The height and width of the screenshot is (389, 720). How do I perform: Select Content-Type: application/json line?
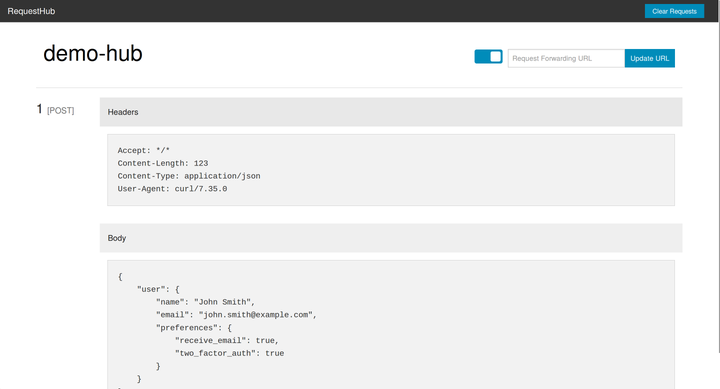[189, 176]
